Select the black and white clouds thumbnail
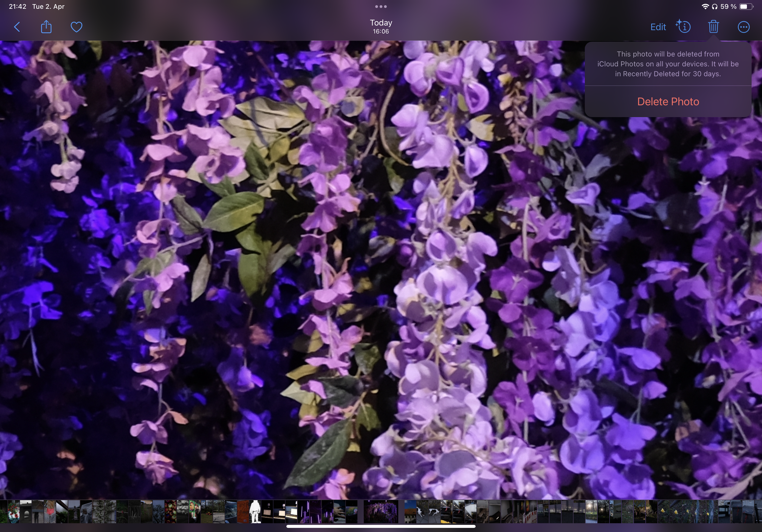 (x=182, y=512)
